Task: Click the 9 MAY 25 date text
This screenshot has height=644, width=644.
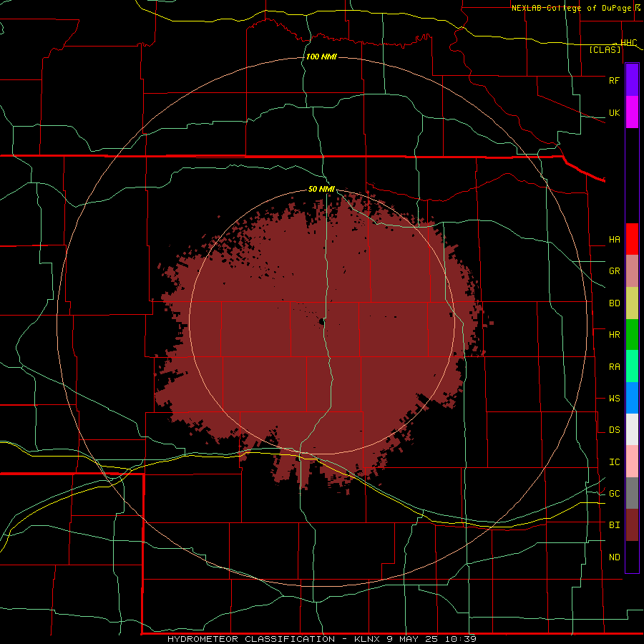Action: [413, 639]
